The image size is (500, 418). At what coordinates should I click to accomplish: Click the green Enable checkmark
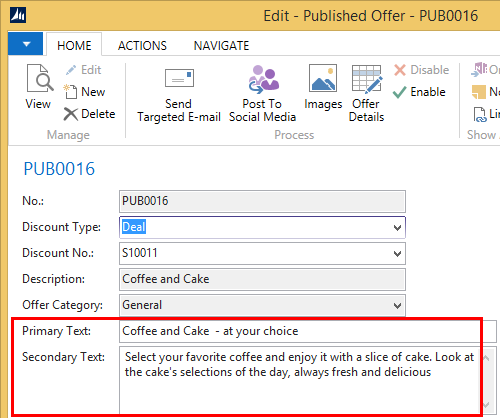coord(399,92)
